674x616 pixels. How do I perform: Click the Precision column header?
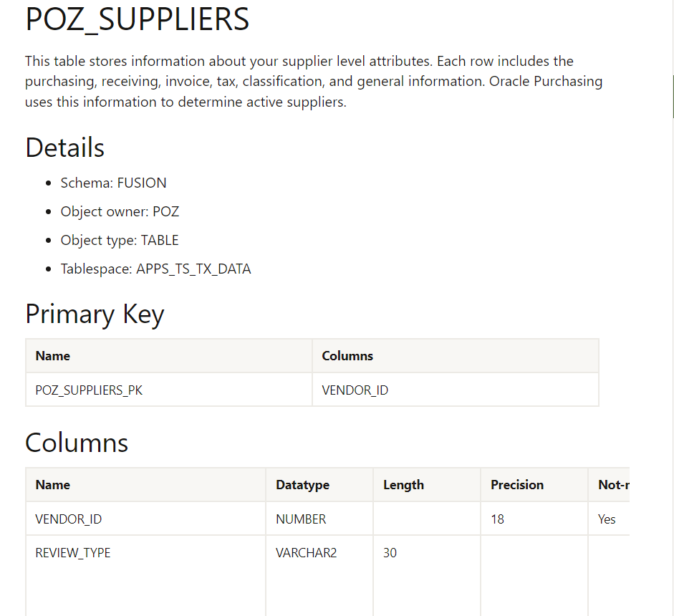click(x=517, y=485)
